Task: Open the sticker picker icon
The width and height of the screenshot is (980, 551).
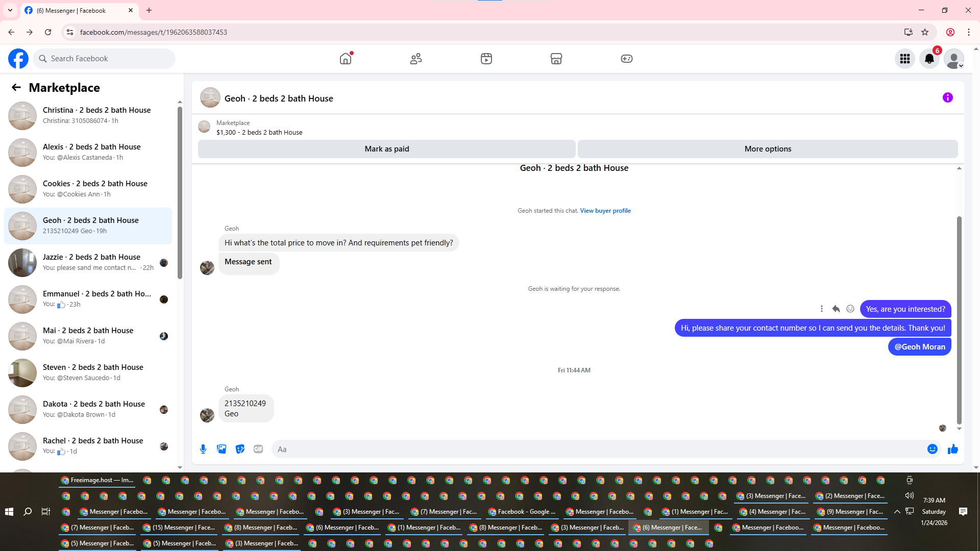Action: tap(240, 449)
